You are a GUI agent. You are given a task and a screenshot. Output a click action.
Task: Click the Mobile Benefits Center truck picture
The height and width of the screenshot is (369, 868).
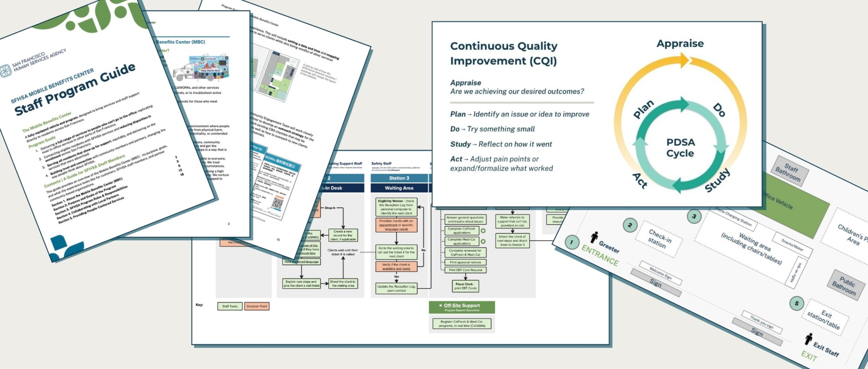click(201, 69)
